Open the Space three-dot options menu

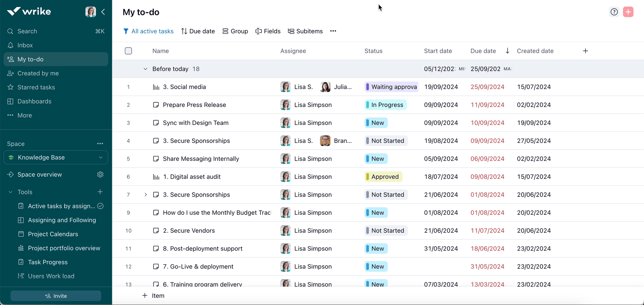point(100,144)
